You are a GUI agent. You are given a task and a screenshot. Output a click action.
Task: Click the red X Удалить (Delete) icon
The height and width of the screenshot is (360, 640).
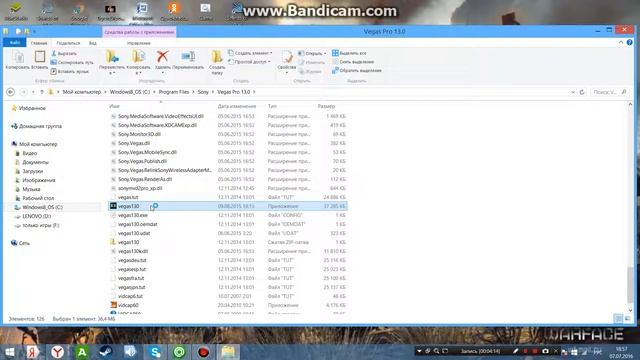click(x=162, y=56)
